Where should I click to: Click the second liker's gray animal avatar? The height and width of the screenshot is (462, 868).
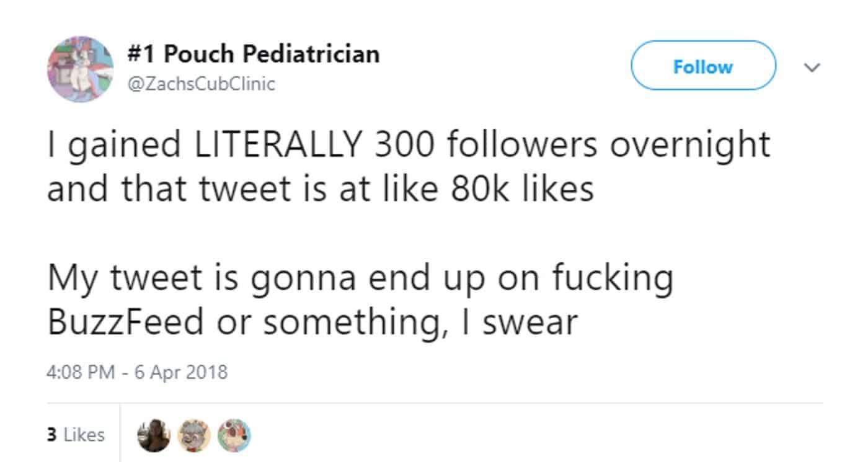pos(194,435)
